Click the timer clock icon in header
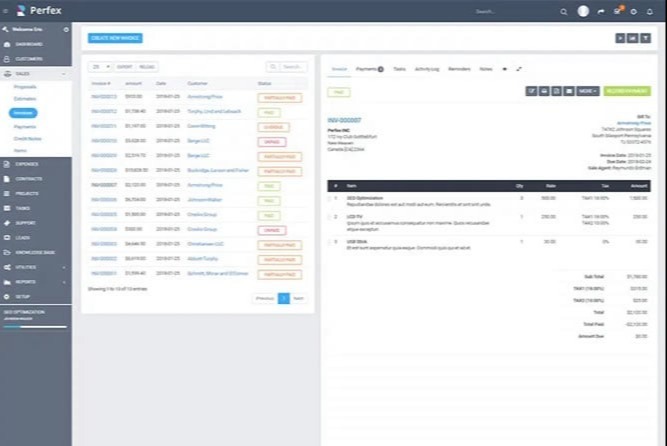Viewport: 667px width, 446px height. coord(634,12)
